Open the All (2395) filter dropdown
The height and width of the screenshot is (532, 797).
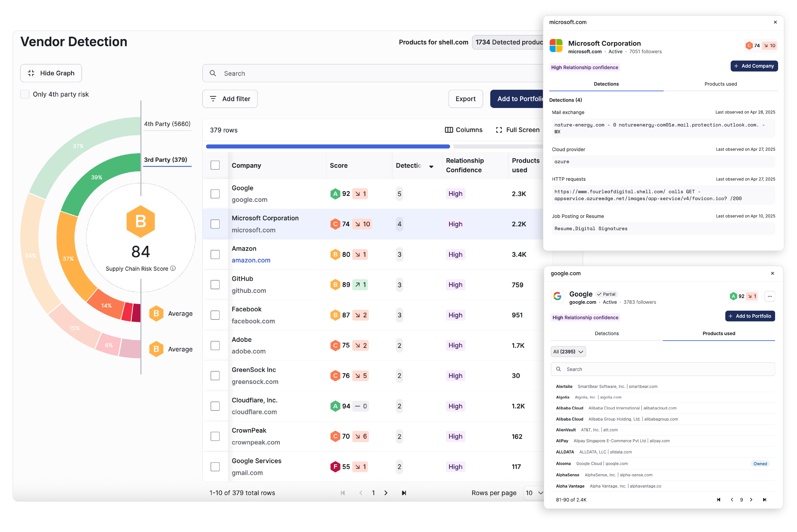[x=568, y=352]
